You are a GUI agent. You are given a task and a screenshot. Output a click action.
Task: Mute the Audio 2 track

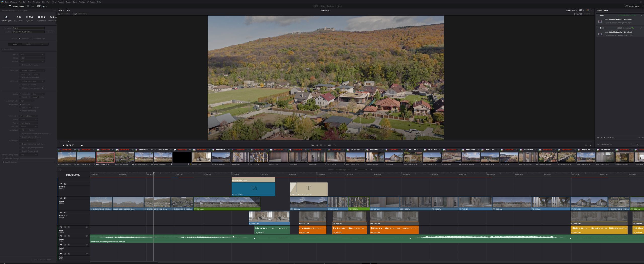(x=69, y=236)
